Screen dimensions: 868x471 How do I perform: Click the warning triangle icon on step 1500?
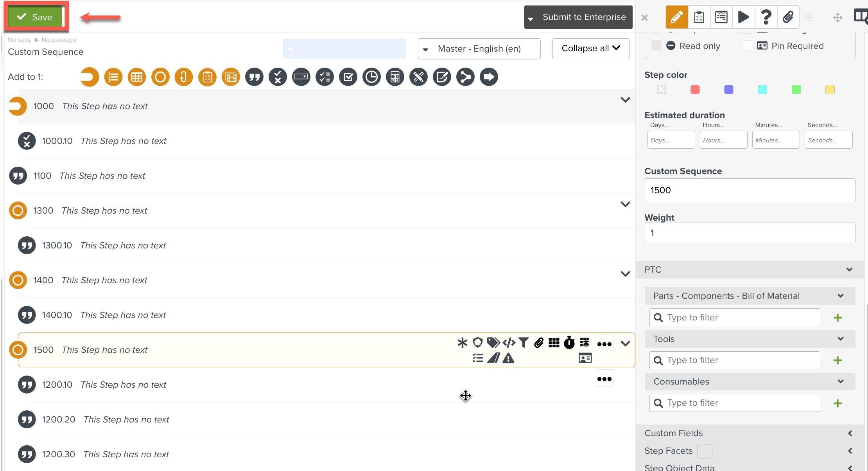point(508,358)
